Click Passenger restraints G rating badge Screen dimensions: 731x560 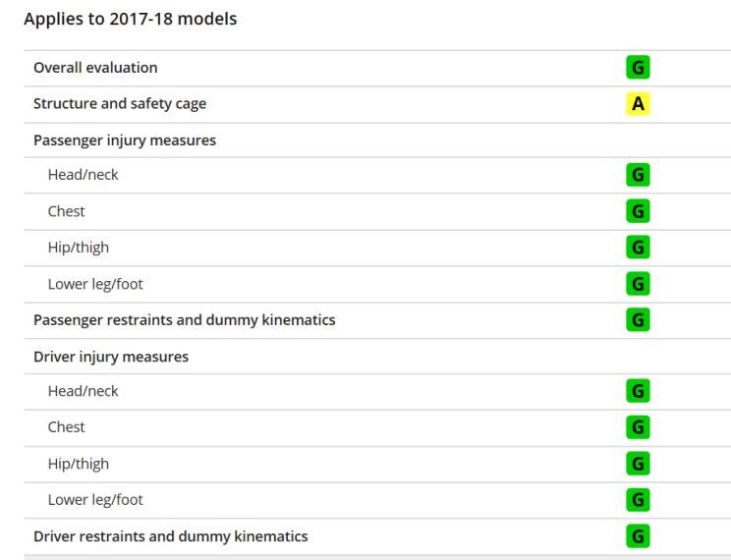[638, 320]
